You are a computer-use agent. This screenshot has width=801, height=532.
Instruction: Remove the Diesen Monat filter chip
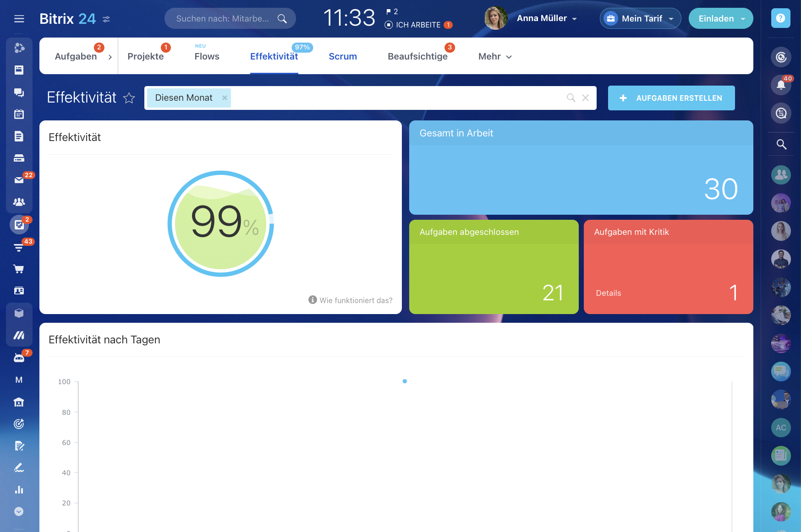pyautogui.click(x=225, y=98)
